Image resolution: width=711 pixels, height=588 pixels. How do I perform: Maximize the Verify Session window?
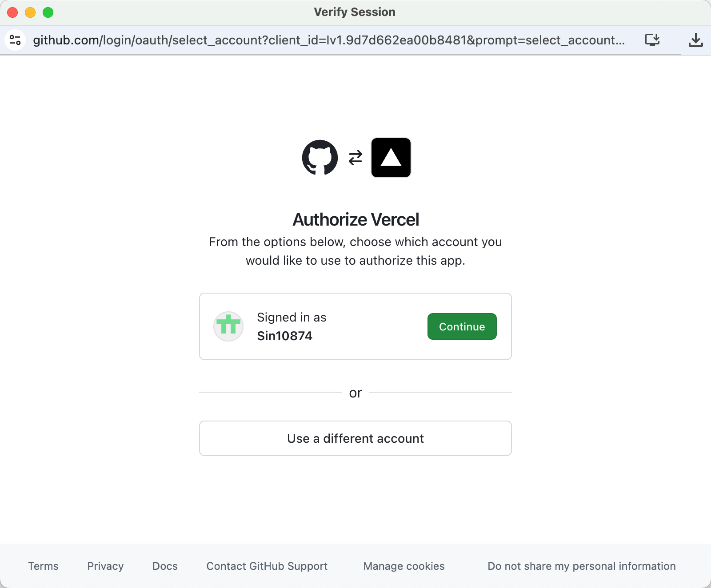[48, 12]
